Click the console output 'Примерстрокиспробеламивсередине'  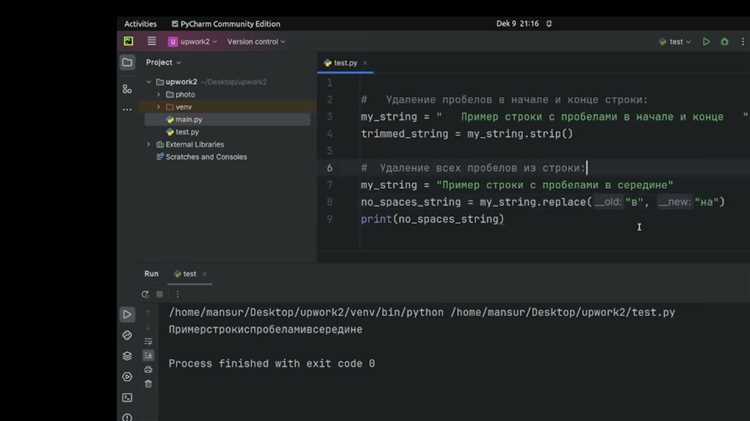(x=265, y=330)
